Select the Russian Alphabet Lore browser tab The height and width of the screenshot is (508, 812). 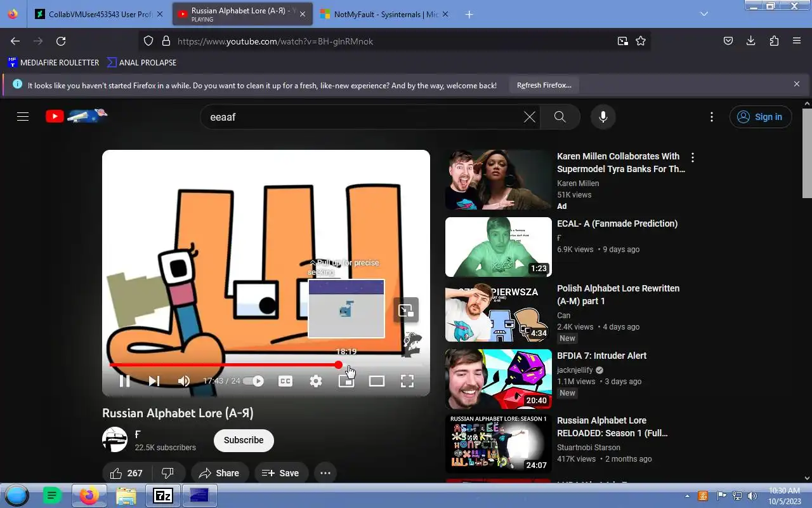tap(242, 14)
